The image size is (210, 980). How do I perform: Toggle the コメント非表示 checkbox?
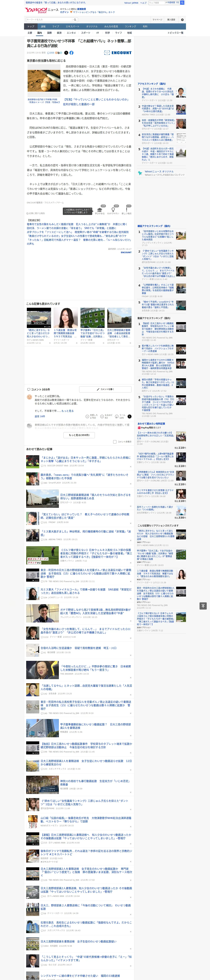pyautogui.click(x=115, y=442)
